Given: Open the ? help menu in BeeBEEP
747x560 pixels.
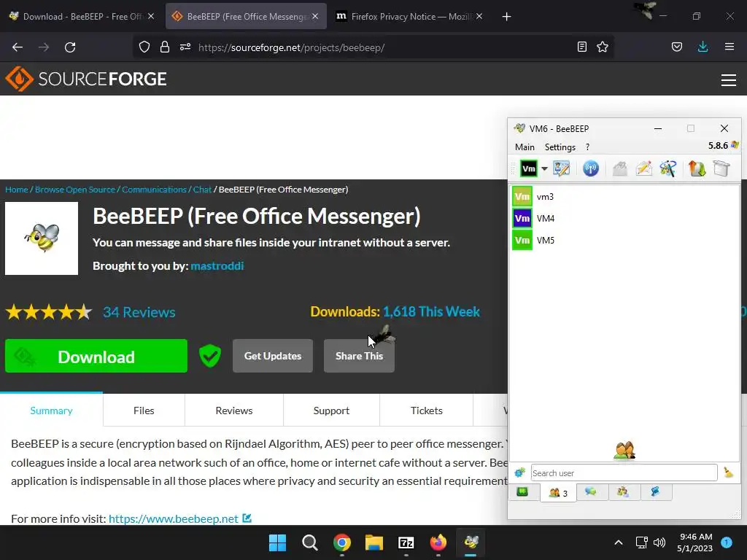Looking at the screenshot, I should click(587, 147).
